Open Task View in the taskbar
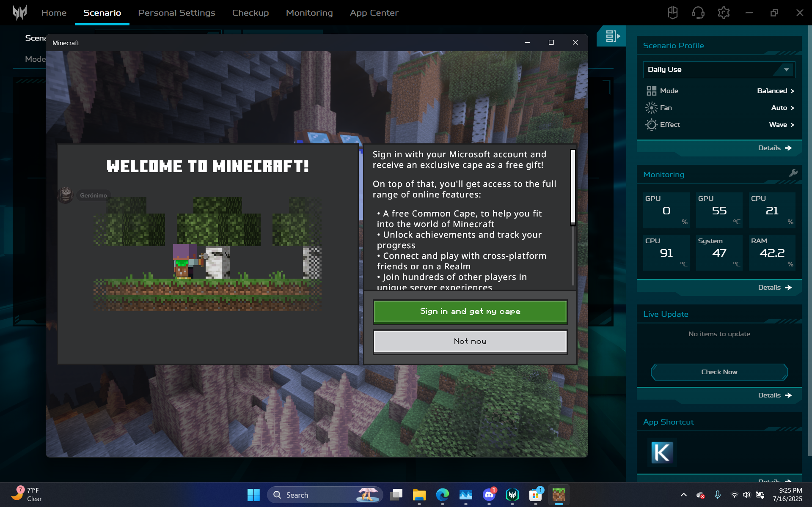Screen dimensions: 812x507 click(x=396, y=495)
